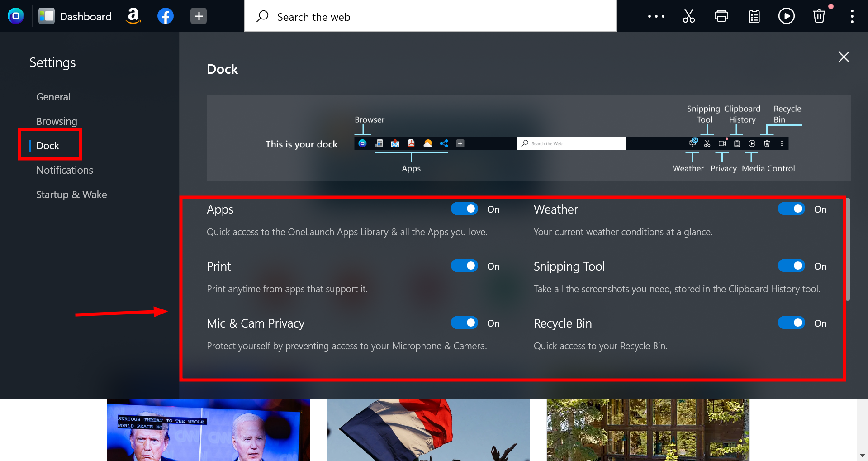The height and width of the screenshot is (461, 868).
Task: Open the Snipping Tool scissors icon
Action: (x=688, y=16)
